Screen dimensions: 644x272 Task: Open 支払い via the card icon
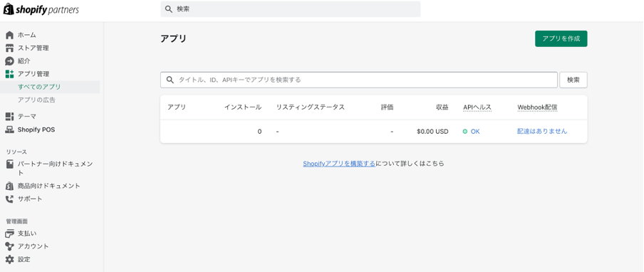[x=9, y=234]
